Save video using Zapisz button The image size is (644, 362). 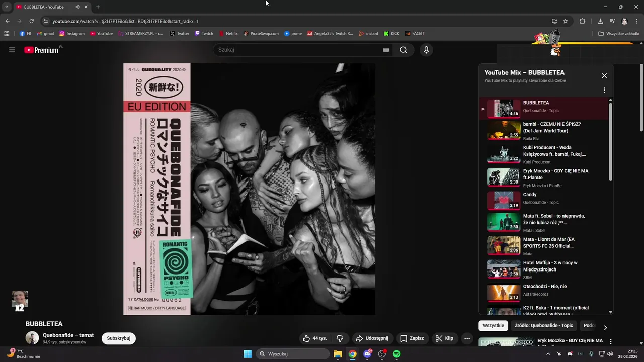click(412, 338)
